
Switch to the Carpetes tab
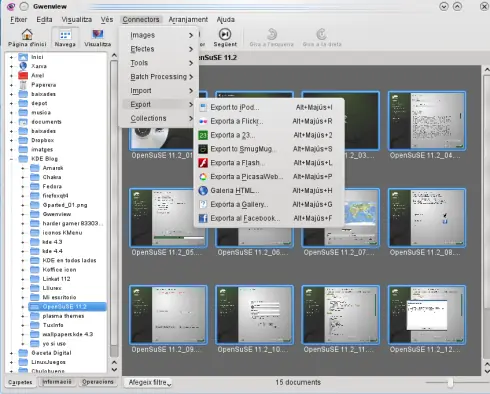tap(20, 382)
